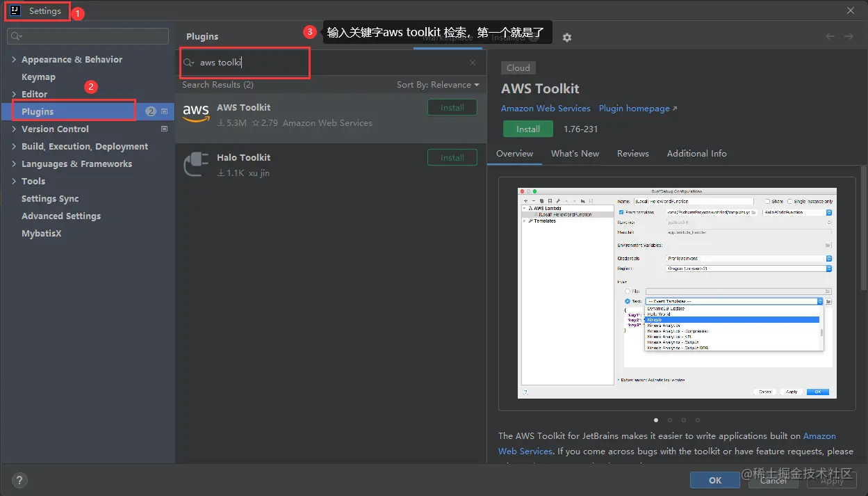868x496 pixels.
Task: Confirm with the OK button
Action: coord(715,480)
